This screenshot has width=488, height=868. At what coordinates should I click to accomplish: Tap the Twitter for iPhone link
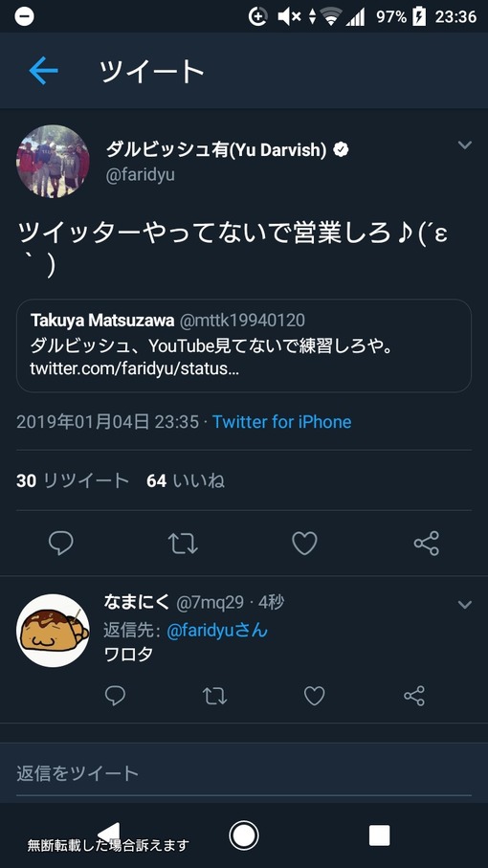point(281,422)
